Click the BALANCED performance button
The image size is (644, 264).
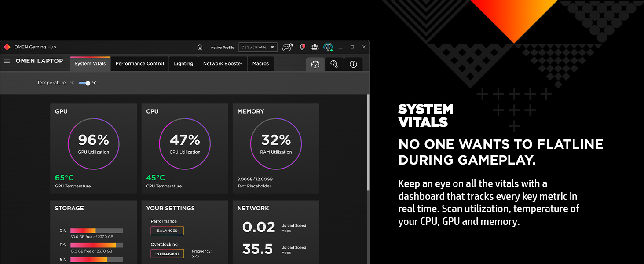coord(167,231)
